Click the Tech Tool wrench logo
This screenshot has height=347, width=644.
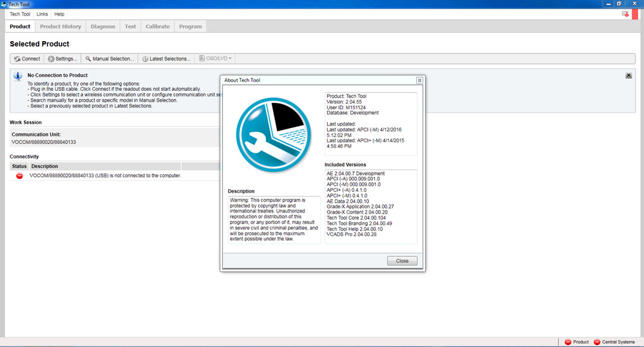273,135
